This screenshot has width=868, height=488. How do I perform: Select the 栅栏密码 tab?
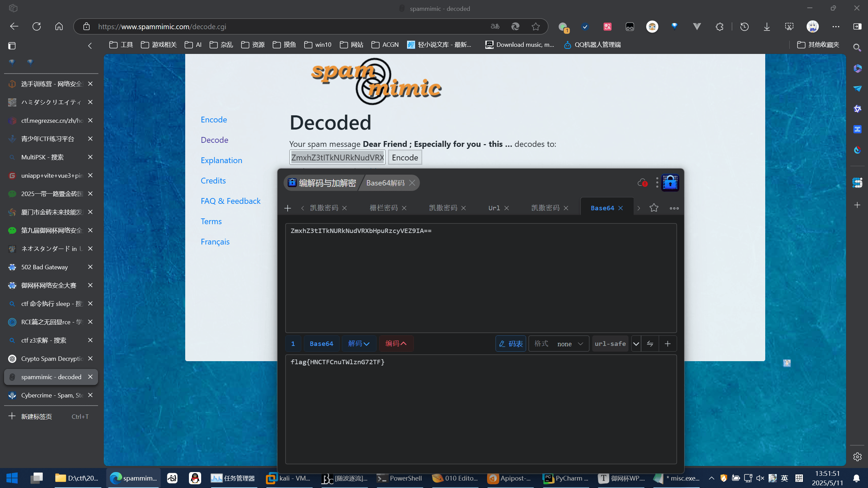click(383, 208)
